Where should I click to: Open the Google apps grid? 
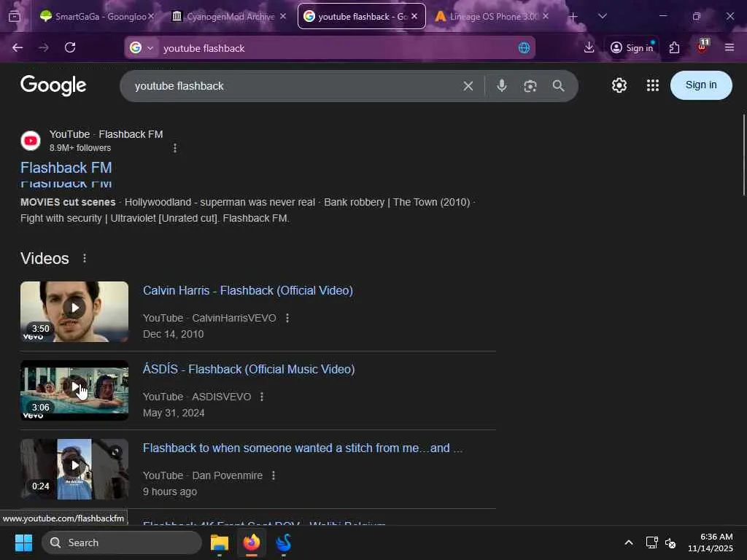(x=652, y=86)
